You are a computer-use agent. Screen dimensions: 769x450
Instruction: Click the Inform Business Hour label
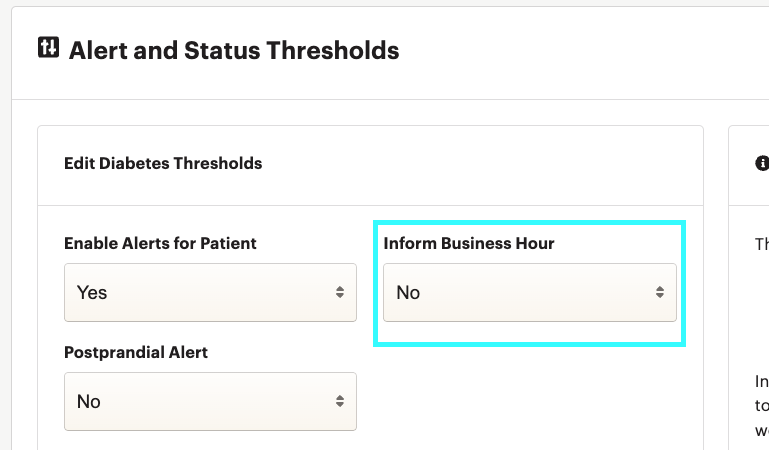point(469,243)
